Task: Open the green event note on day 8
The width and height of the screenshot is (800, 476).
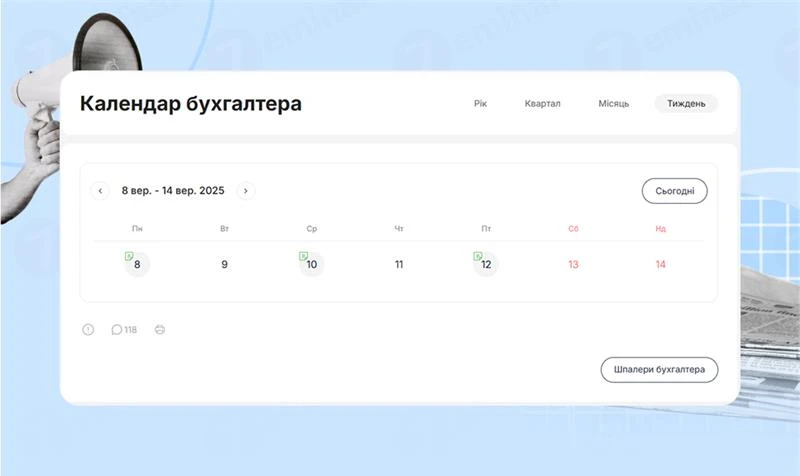Action: coord(129,256)
